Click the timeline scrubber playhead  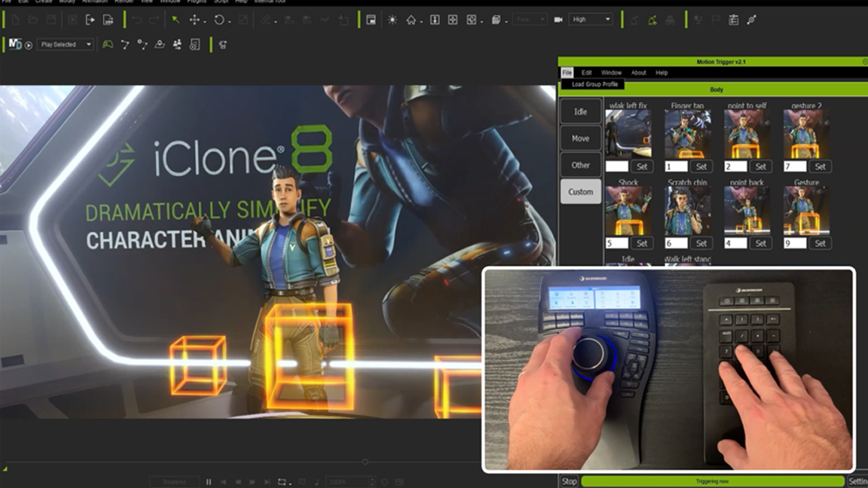(365, 462)
